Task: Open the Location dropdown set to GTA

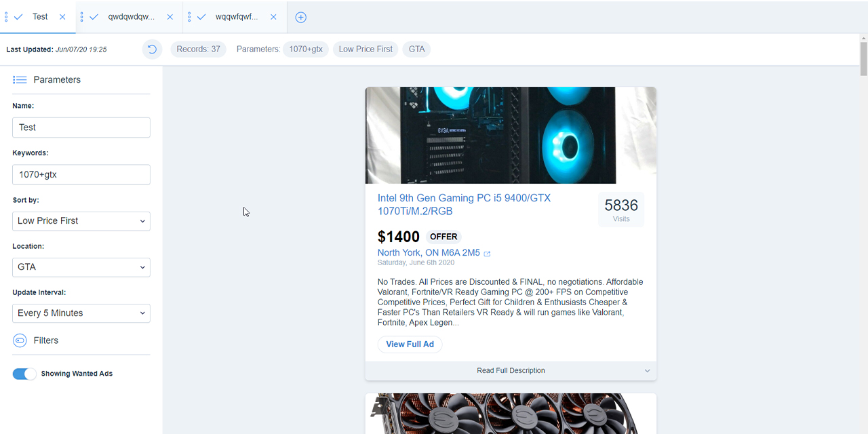Action: tap(81, 267)
